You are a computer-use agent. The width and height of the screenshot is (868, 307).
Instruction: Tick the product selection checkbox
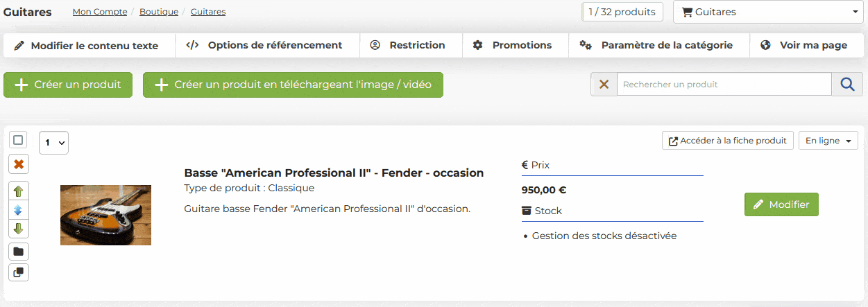pos(19,140)
